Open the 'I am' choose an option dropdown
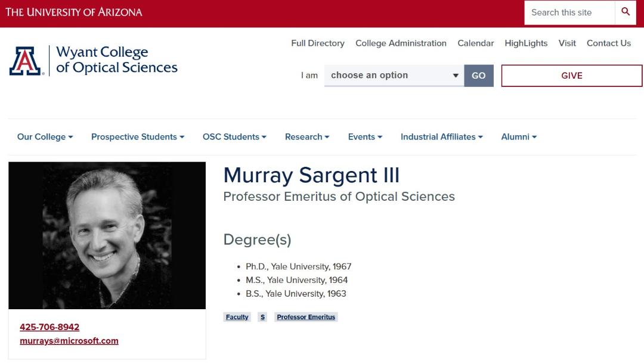This screenshot has height=364, width=644. point(394,76)
